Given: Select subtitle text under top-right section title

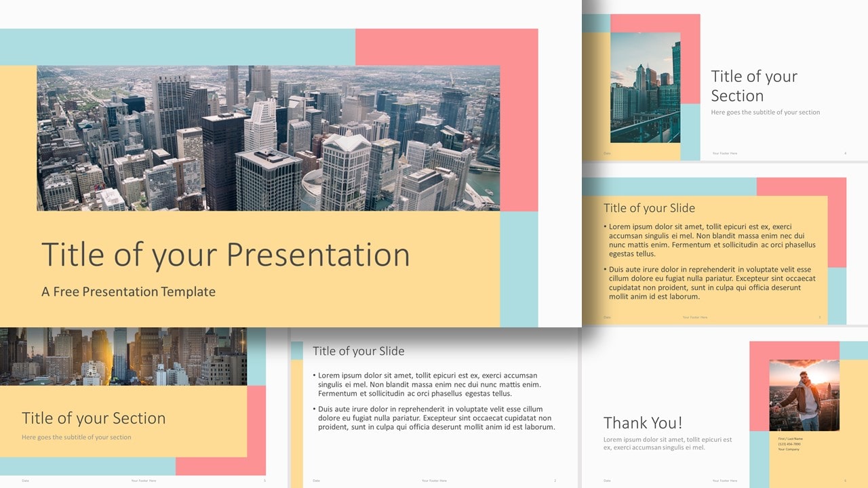Looking at the screenshot, I should 766,113.
